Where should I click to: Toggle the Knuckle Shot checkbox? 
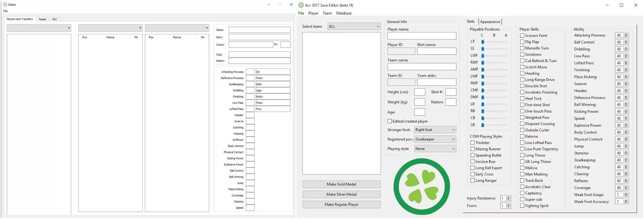pyautogui.click(x=522, y=86)
